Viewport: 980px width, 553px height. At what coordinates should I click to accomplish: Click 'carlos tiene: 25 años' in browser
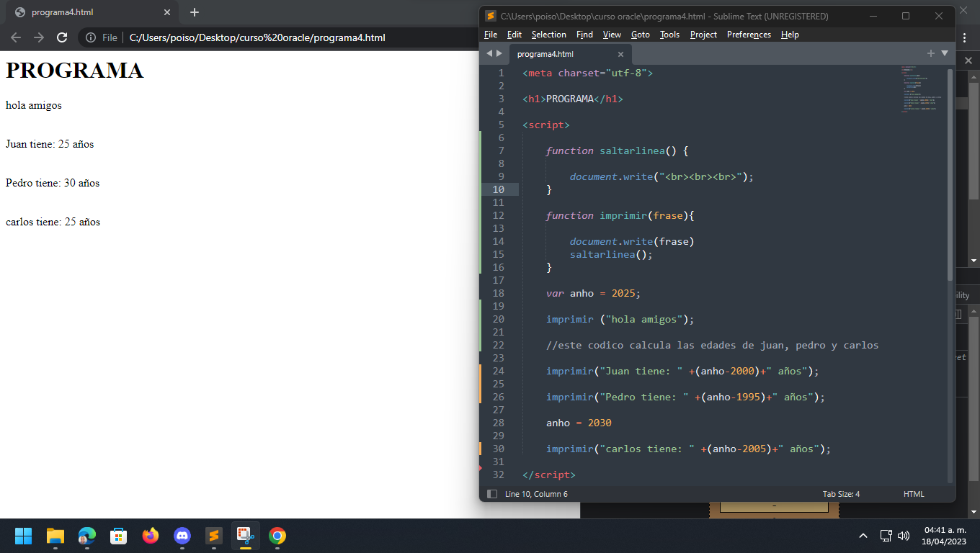(x=53, y=222)
